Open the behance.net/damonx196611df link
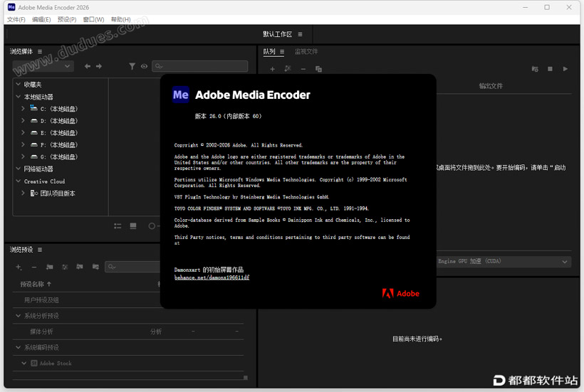 pos(212,277)
